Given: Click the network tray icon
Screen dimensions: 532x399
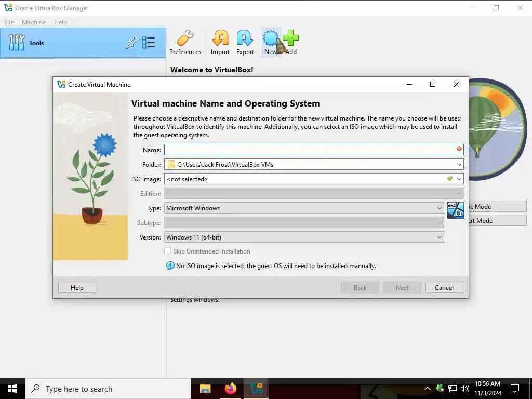Looking at the screenshot, I should (453, 389).
